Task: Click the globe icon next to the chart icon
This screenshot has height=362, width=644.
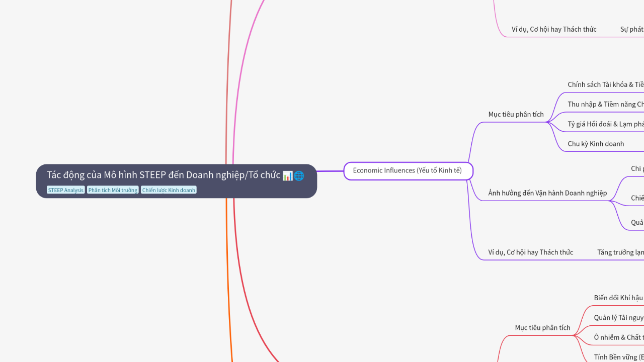Action: click(x=299, y=175)
